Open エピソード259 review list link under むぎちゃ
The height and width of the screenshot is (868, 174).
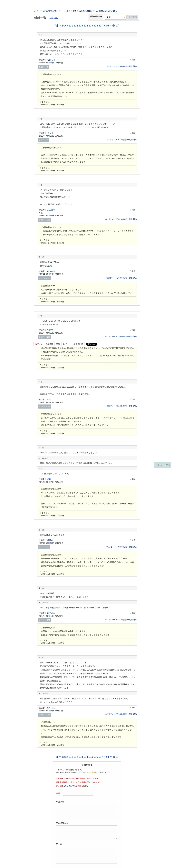121,336
